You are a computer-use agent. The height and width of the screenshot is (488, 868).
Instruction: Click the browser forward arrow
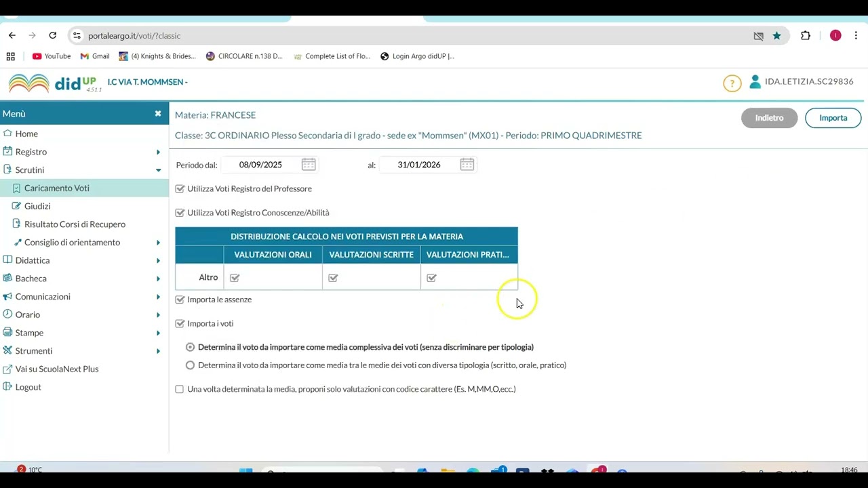[x=32, y=35]
